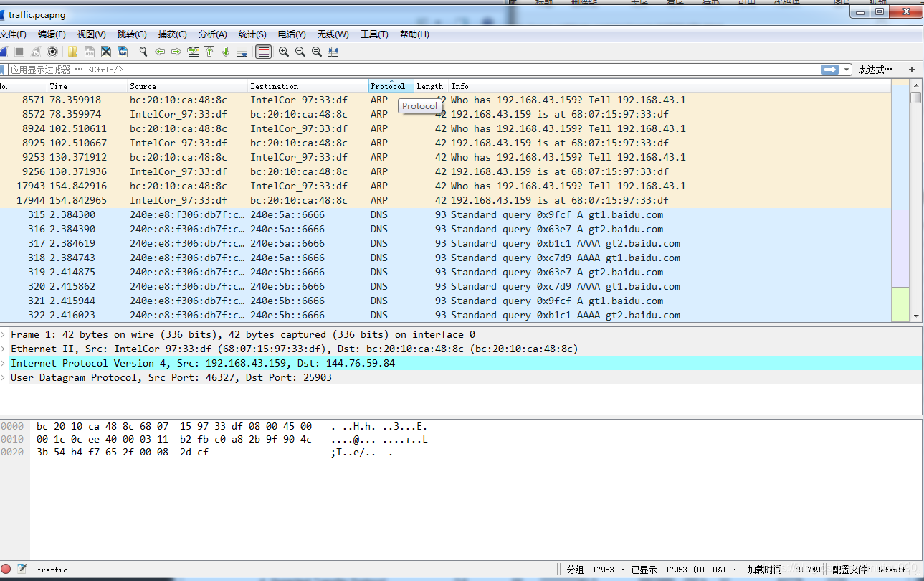This screenshot has height=581, width=924.
Task: Open the 统计(S) menu
Action: (x=252, y=34)
